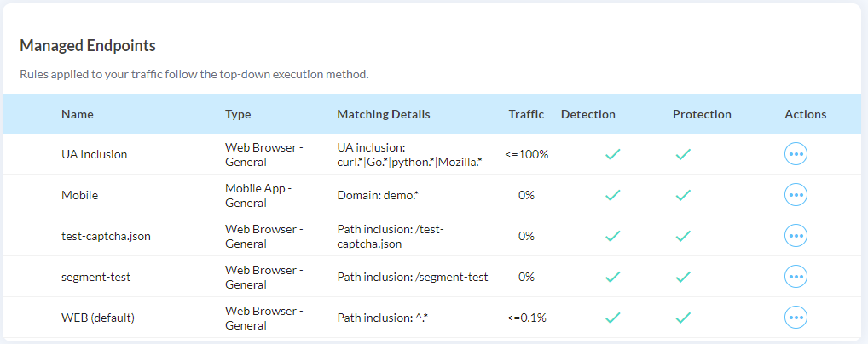868x344 pixels.
Task: Click the WEB (default) endpoint name
Action: click(x=98, y=318)
